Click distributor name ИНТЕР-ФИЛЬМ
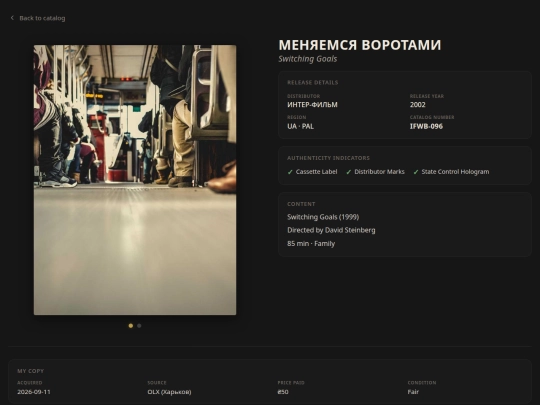 pos(312,105)
